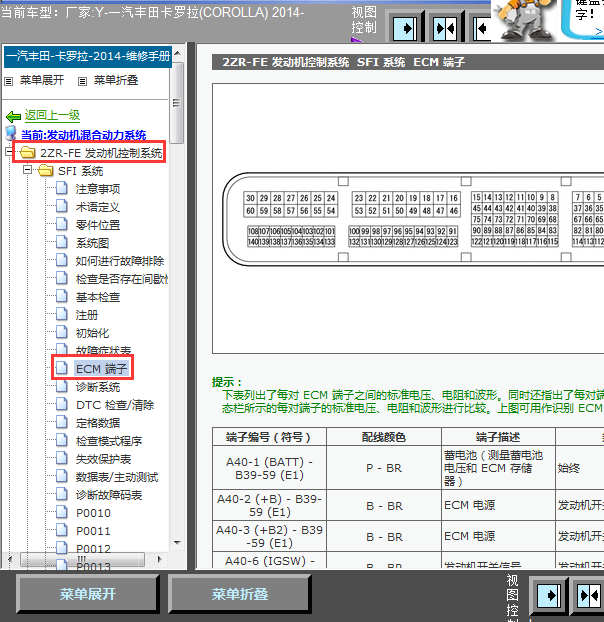Screen dimensions: 604x622
Task: Click the 菜单折叠 text link at top
Action: (x=116, y=81)
